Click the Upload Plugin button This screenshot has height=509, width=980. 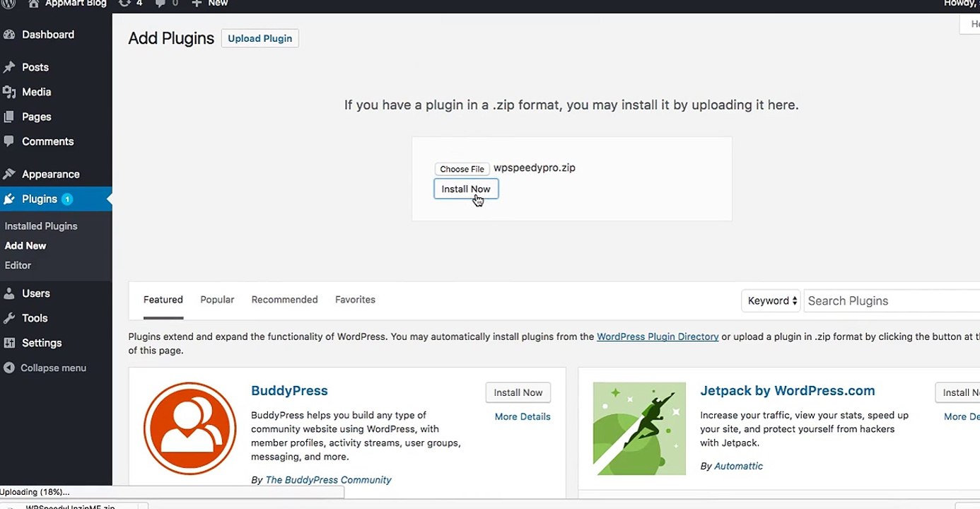pyautogui.click(x=260, y=38)
